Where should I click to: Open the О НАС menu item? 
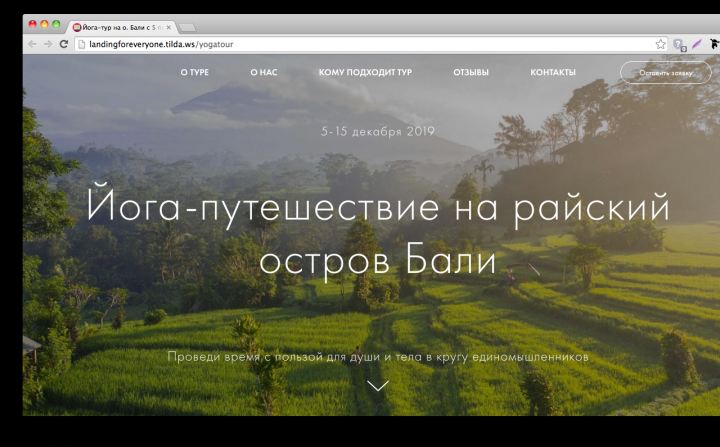point(264,72)
